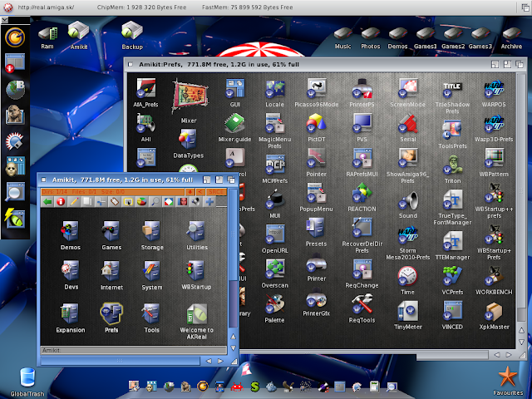This screenshot has height=399, width=532.
Task: Open the GlobalTrash icon
Action: tap(27, 377)
